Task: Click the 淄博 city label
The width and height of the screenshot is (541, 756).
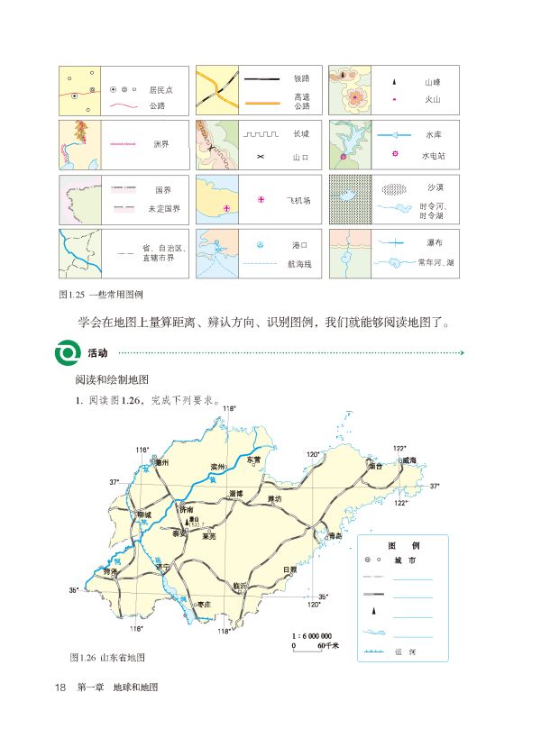Action: click(236, 493)
